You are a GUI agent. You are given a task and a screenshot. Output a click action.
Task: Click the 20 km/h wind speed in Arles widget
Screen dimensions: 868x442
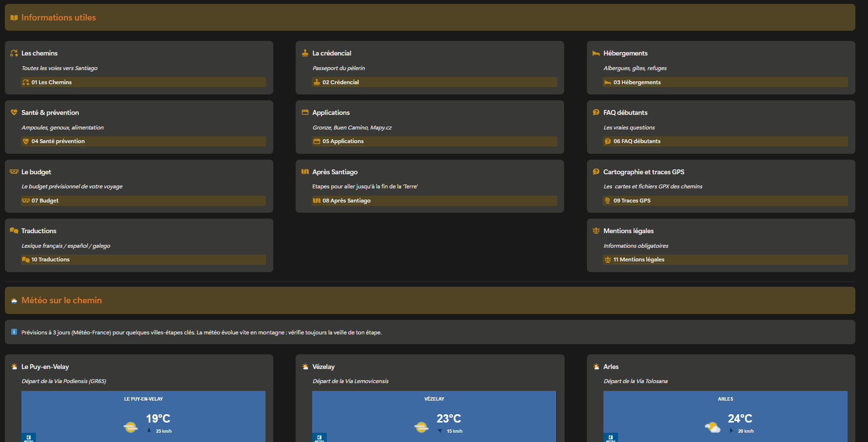[x=745, y=431]
